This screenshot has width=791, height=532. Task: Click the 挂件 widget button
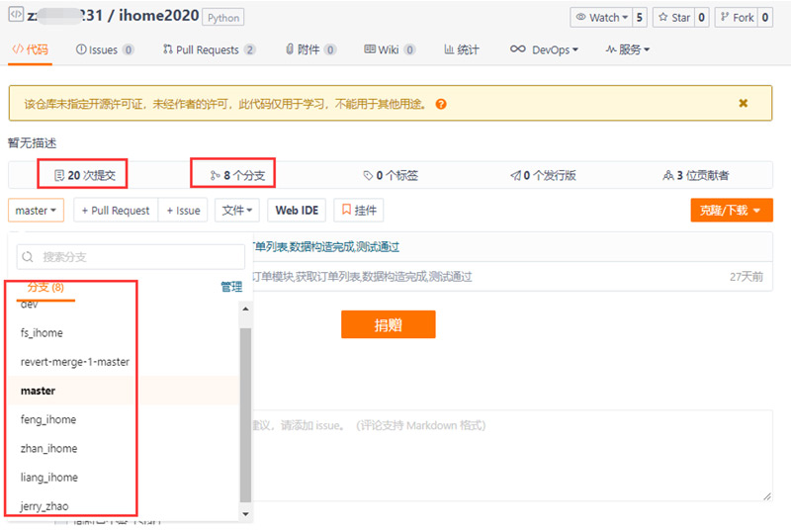pos(359,210)
